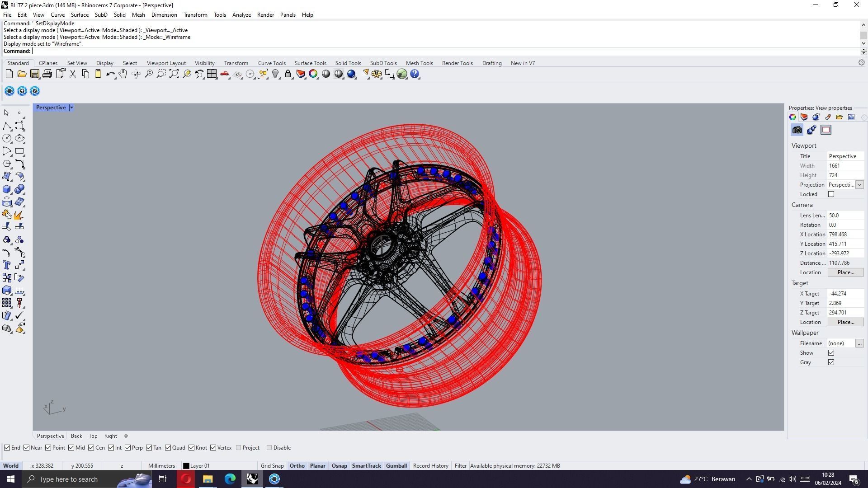Click the Options gear icon
868x488 pixels.
376,74
